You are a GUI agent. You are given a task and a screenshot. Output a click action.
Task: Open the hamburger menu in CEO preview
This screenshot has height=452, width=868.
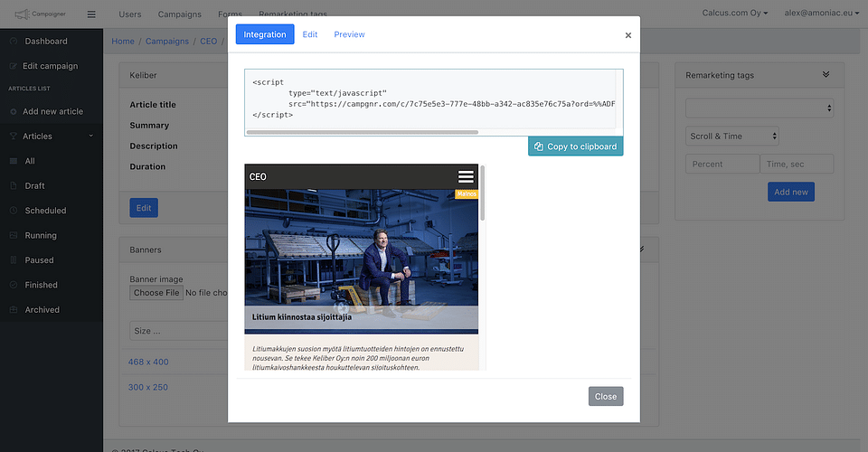tap(466, 176)
